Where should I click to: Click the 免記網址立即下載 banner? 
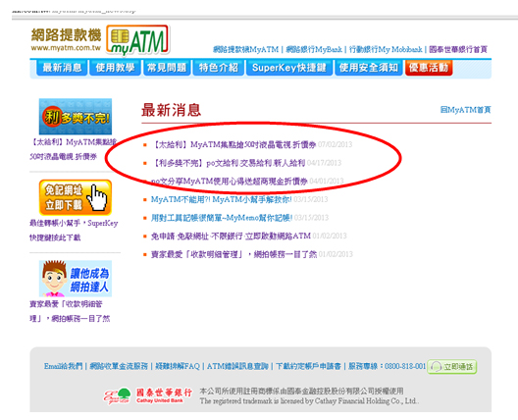tap(76, 197)
